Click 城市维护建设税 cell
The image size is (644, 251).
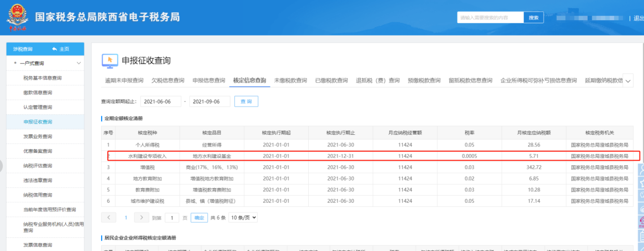[147, 201]
